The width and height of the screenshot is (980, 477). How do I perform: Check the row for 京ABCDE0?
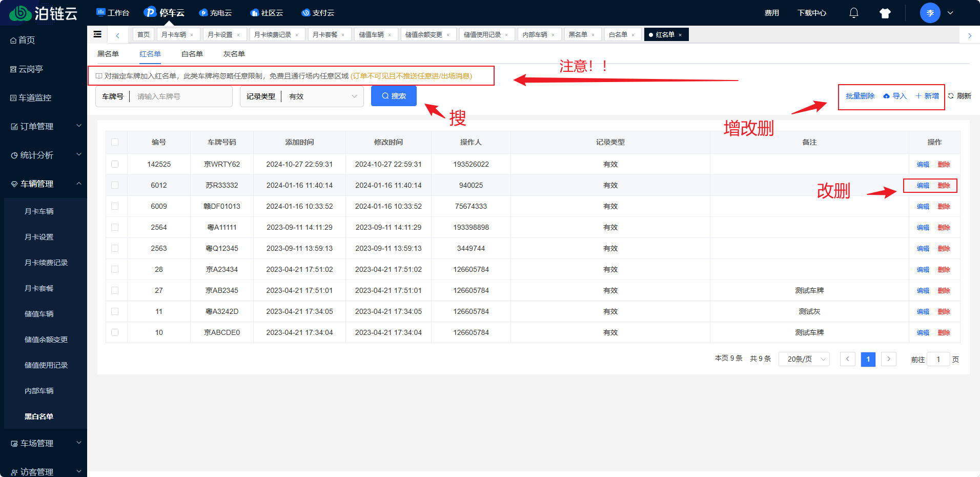115,332
